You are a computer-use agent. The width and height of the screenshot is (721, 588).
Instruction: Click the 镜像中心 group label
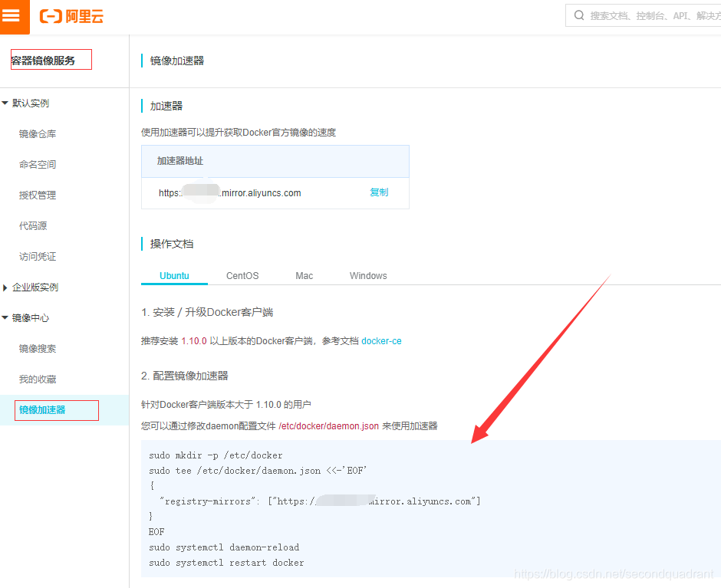(x=31, y=317)
